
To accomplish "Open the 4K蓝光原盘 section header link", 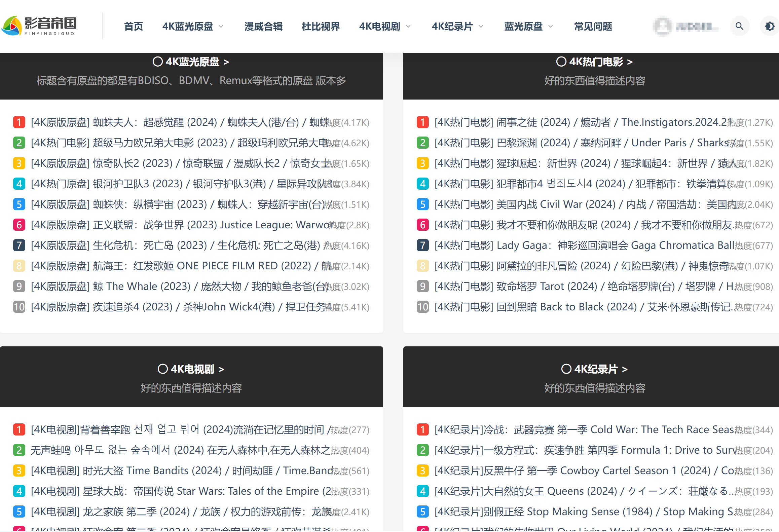I will coord(197,62).
